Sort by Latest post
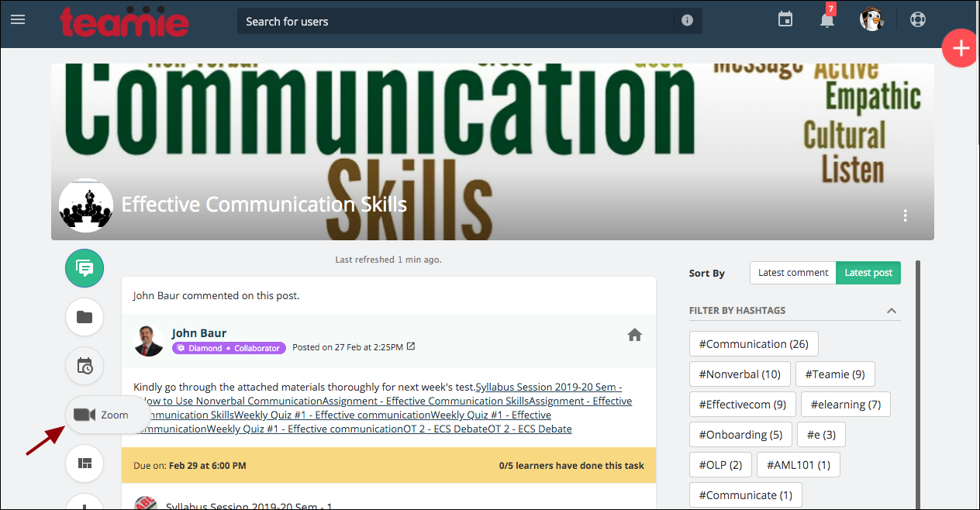Image resolution: width=980 pixels, height=510 pixels. 868,273
